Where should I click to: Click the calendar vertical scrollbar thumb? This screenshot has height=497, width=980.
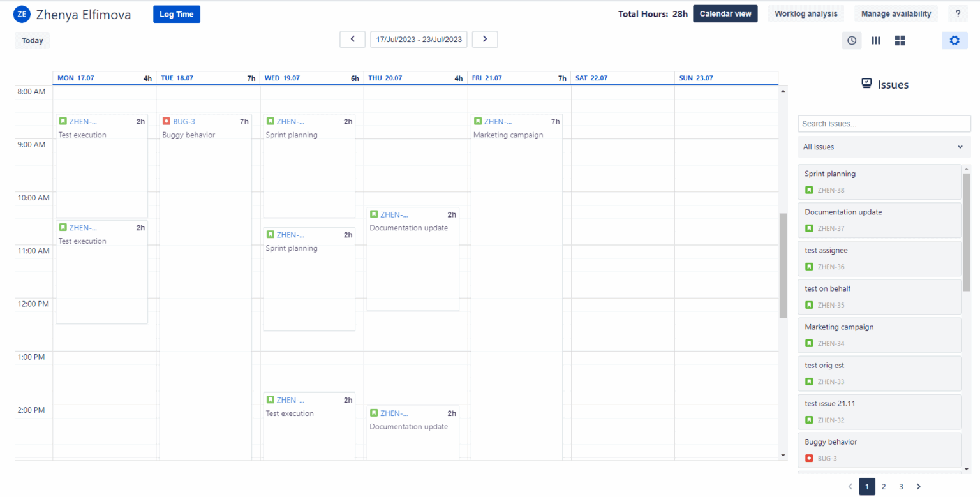[783, 265]
